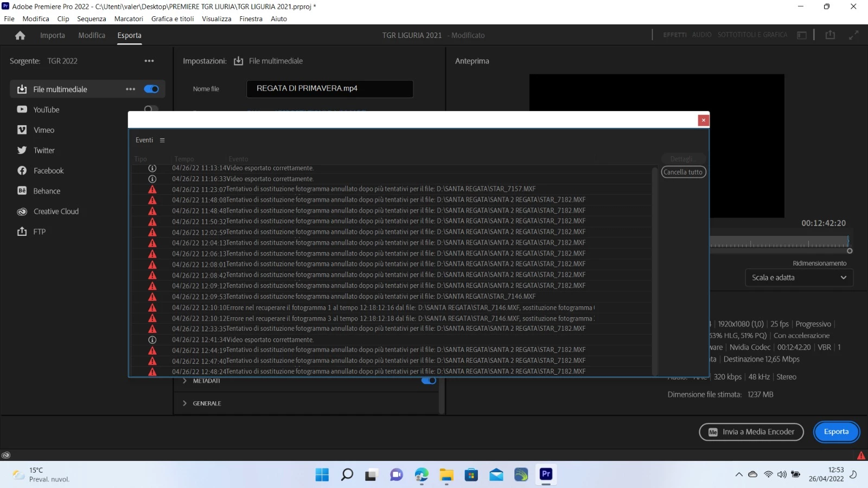Go to the Home screen icon

click(x=20, y=35)
